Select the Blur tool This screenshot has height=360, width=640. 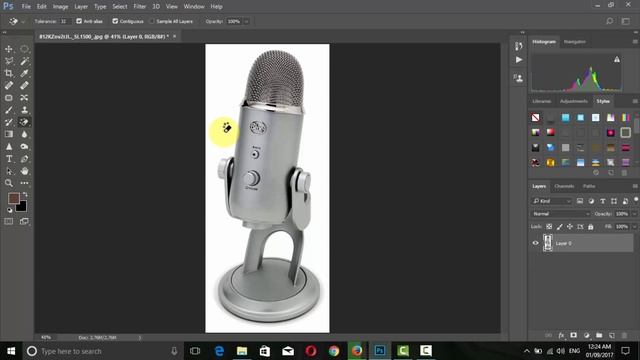(24, 134)
